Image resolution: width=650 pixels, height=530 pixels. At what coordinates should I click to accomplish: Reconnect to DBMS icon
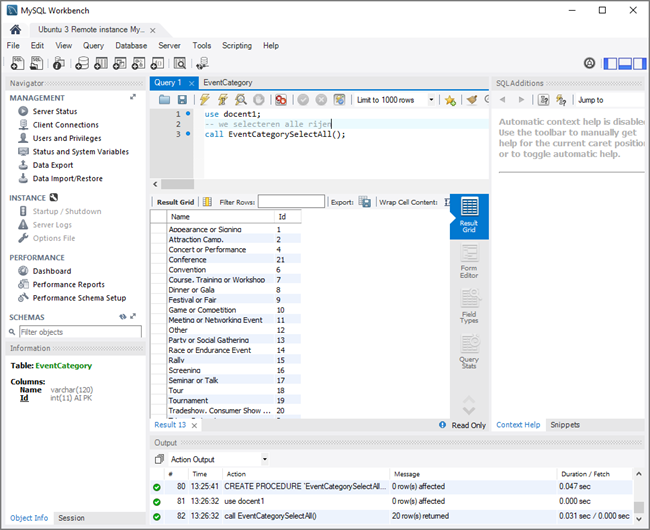click(202, 63)
